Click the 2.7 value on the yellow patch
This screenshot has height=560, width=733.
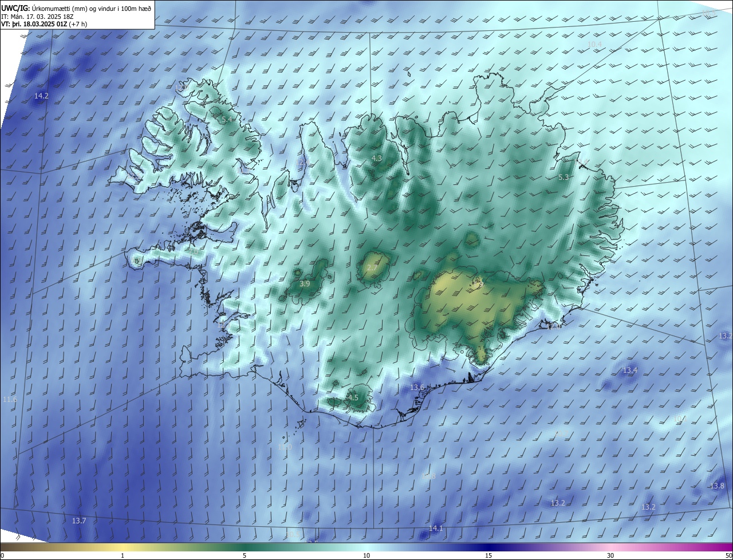pos(372,268)
